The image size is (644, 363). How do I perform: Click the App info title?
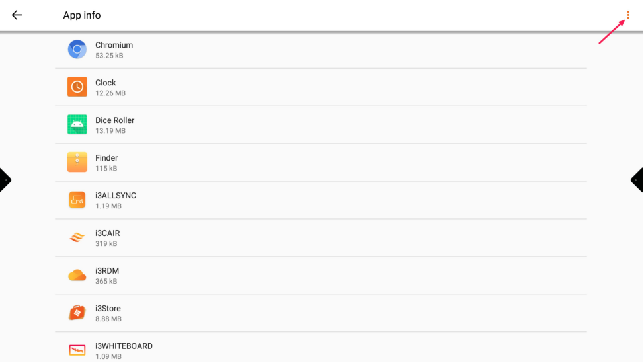[82, 15]
